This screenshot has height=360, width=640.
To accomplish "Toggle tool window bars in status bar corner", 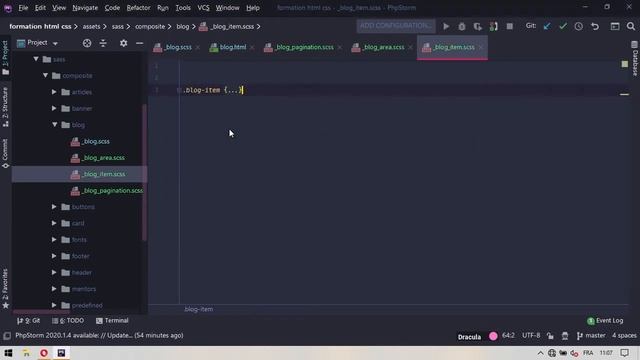I will [x=7, y=336].
